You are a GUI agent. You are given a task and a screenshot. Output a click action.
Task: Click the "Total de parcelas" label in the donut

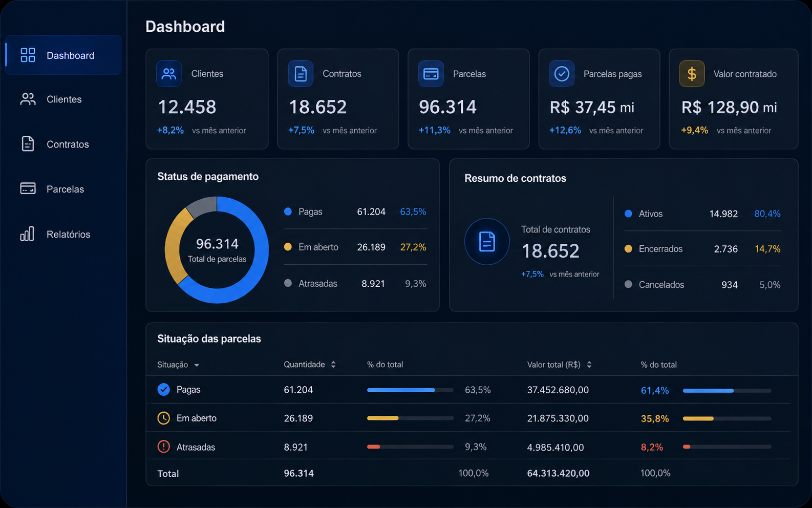point(217,259)
